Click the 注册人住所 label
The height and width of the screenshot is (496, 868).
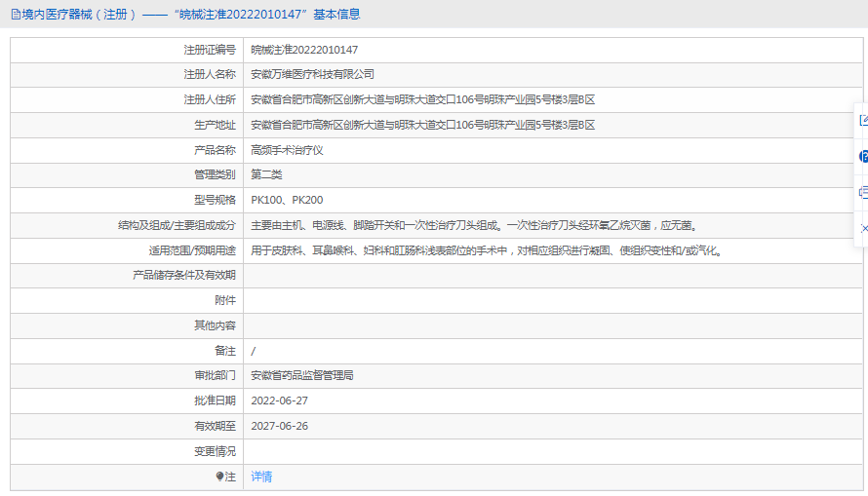pyautogui.click(x=210, y=99)
